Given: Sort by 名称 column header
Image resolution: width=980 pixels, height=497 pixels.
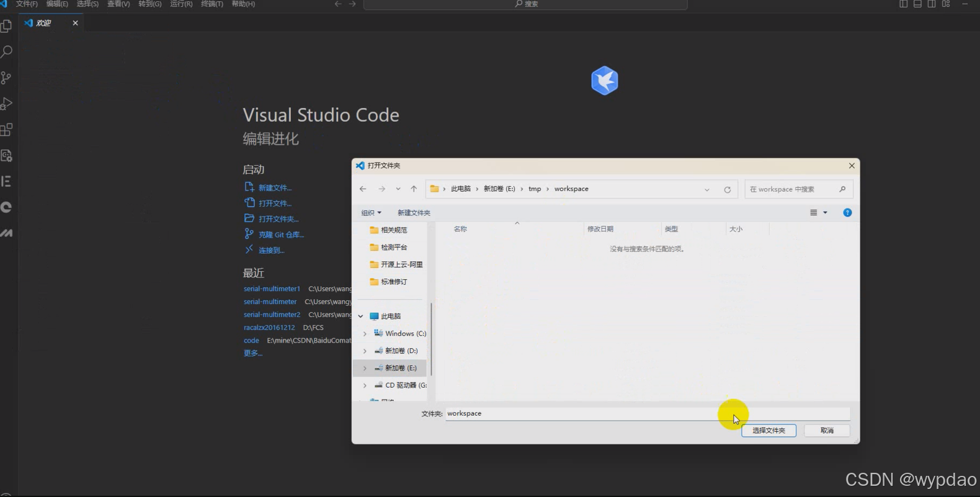Looking at the screenshot, I should (460, 230).
